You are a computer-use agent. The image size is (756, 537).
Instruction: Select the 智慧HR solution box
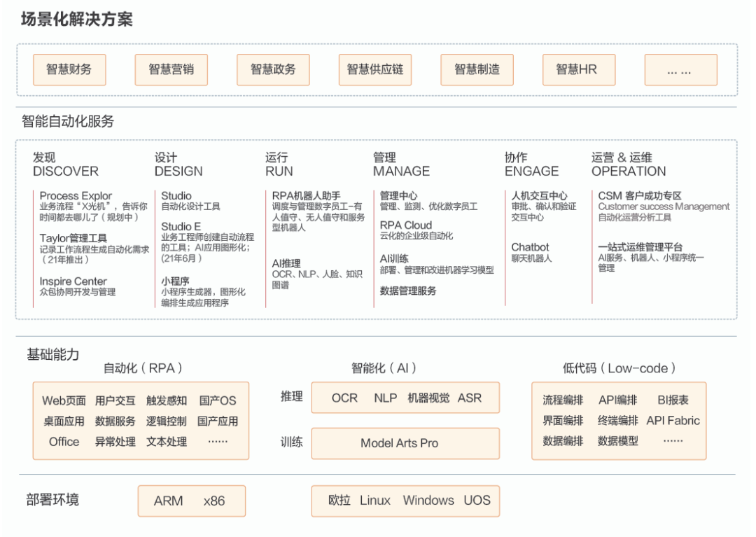point(576,70)
